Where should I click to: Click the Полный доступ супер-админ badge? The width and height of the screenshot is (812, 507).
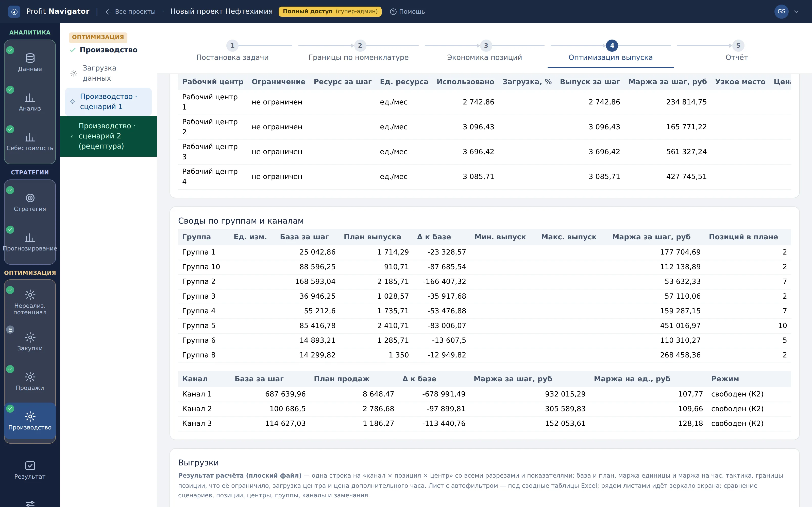pyautogui.click(x=330, y=11)
